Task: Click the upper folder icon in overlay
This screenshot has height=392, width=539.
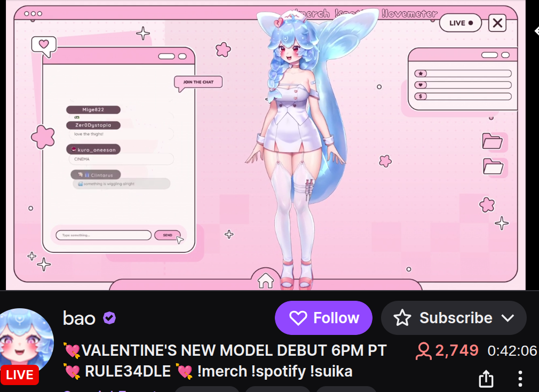Action: [492, 141]
